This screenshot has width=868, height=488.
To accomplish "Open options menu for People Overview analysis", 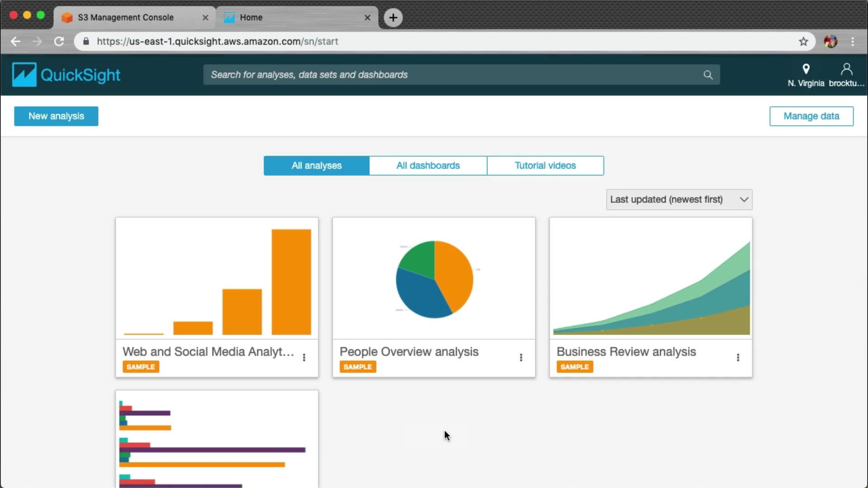I will click(x=521, y=357).
